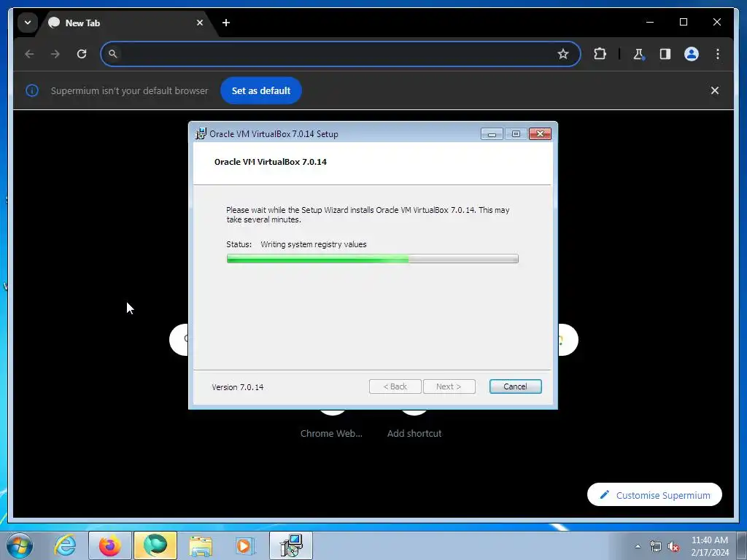The width and height of the screenshot is (747, 560).
Task: Click the disabled Next button in setup
Action: [449, 386]
